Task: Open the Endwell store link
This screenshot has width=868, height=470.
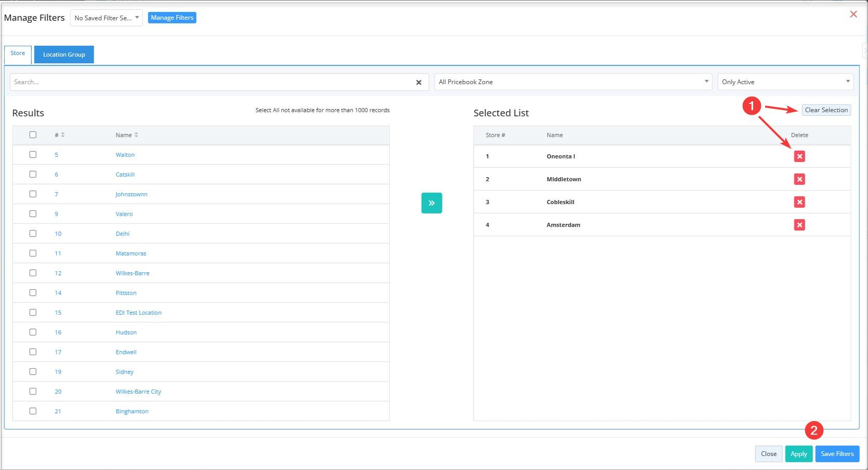Action: [126, 352]
